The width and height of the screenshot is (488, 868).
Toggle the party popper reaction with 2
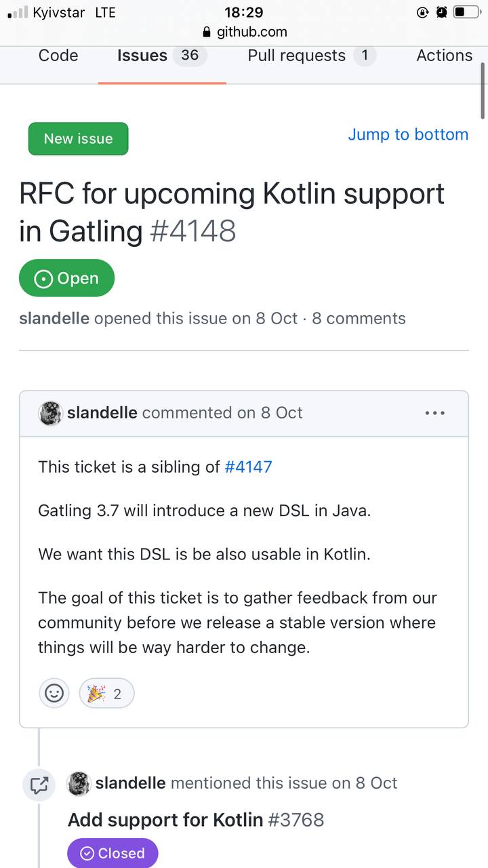pyautogui.click(x=106, y=693)
